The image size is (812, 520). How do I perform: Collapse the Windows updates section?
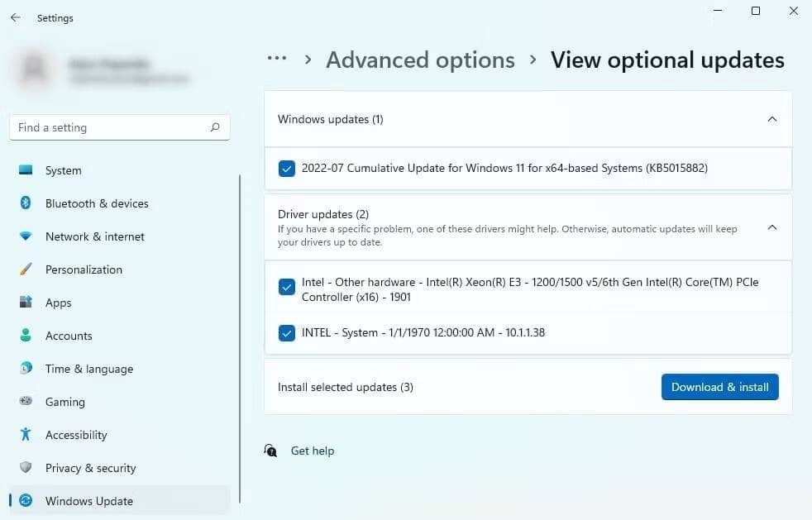click(x=771, y=118)
